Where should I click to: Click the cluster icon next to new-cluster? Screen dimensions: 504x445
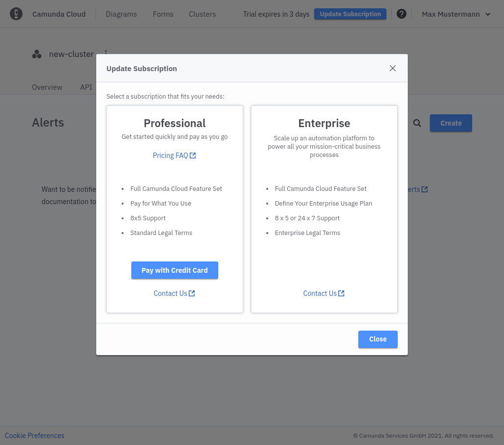tap(37, 54)
